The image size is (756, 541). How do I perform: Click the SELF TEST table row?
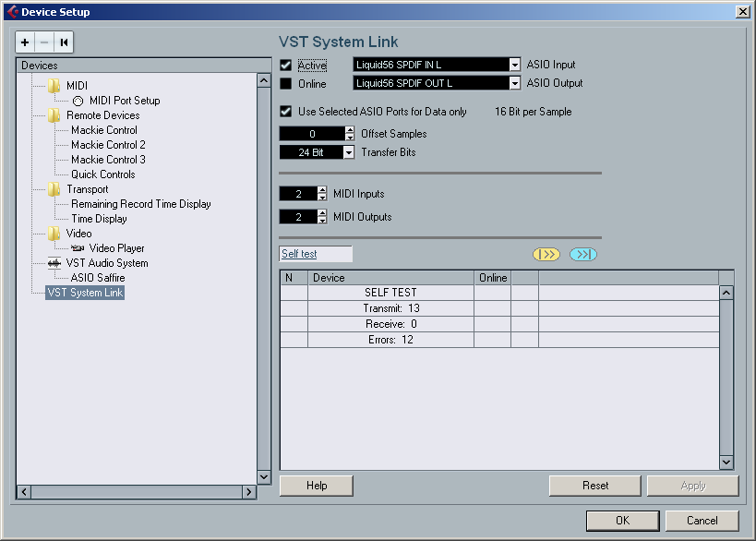(499, 293)
